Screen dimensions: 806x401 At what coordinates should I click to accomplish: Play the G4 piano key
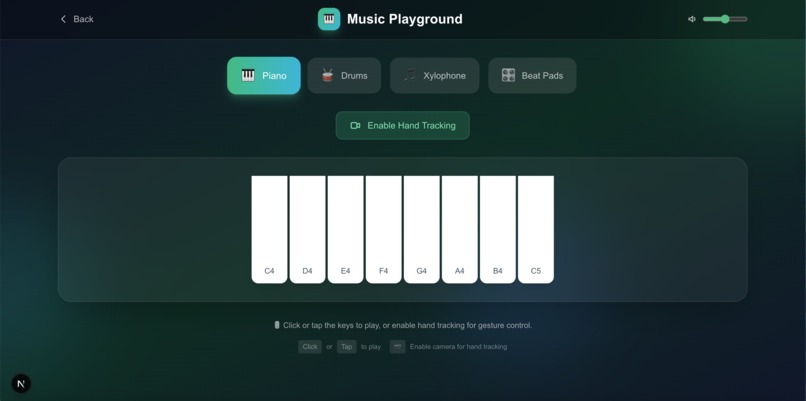coord(422,229)
